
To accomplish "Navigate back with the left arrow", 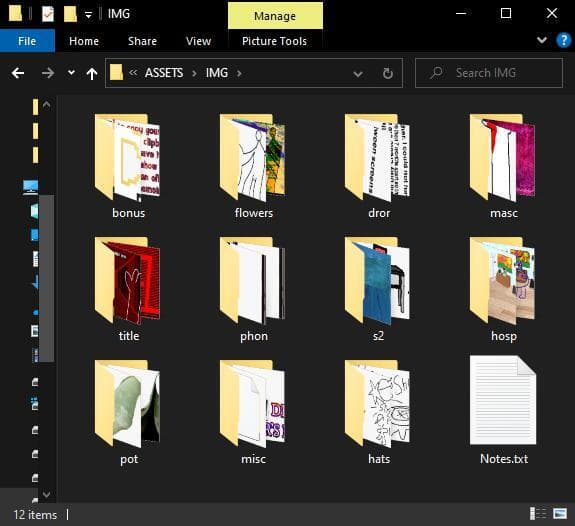I will coord(18,73).
